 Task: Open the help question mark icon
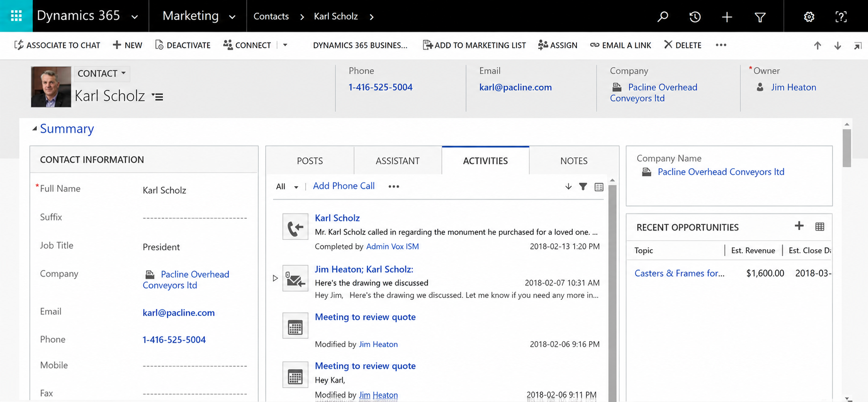click(x=841, y=17)
